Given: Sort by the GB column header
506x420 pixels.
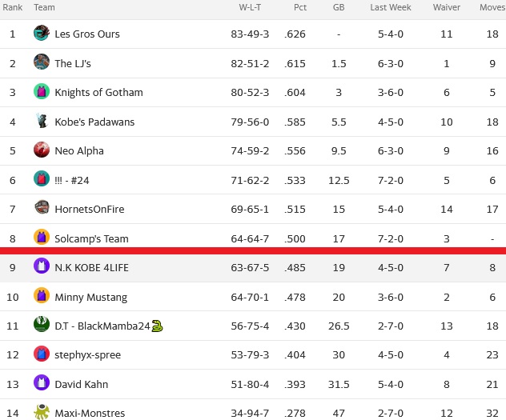Looking at the screenshot, I should pos(339,7).
